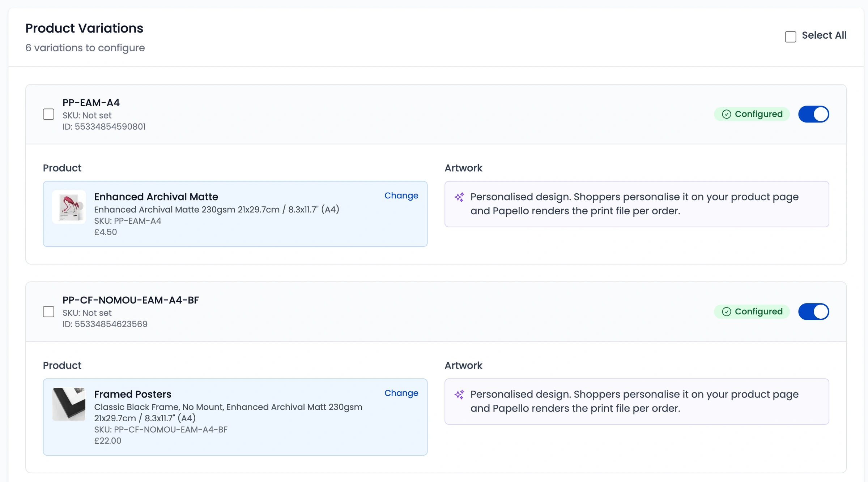The width and height of the screenshot is (868, 482).
Task: Click the Enhanced Archival Matte product name
Action: (x=156, y=197)
